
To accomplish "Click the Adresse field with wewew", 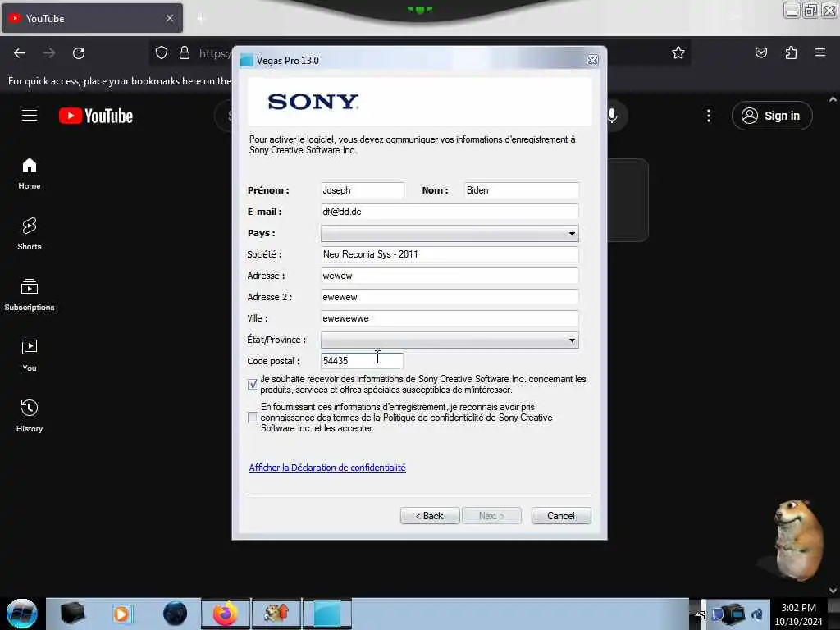I will [x=450, y=276].
